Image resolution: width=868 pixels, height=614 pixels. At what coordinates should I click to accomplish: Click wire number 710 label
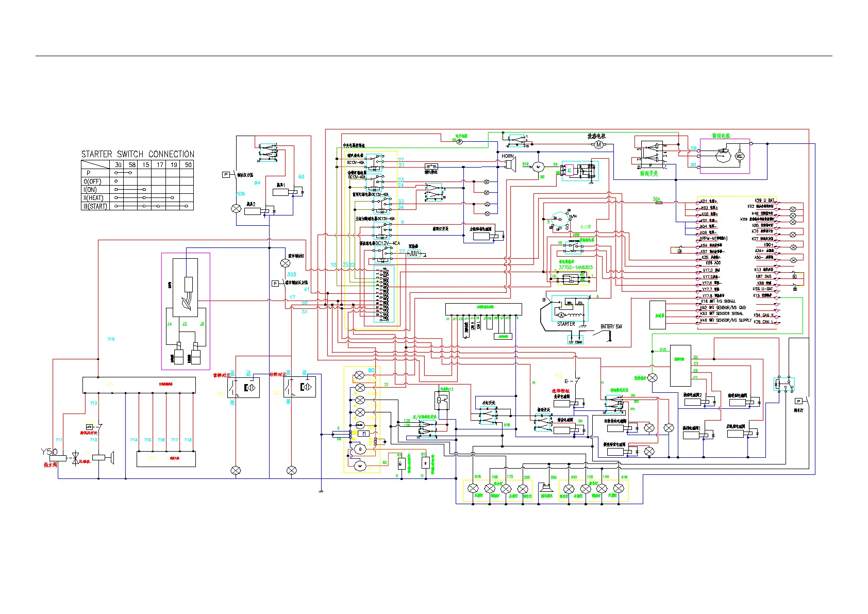[111, 339]
